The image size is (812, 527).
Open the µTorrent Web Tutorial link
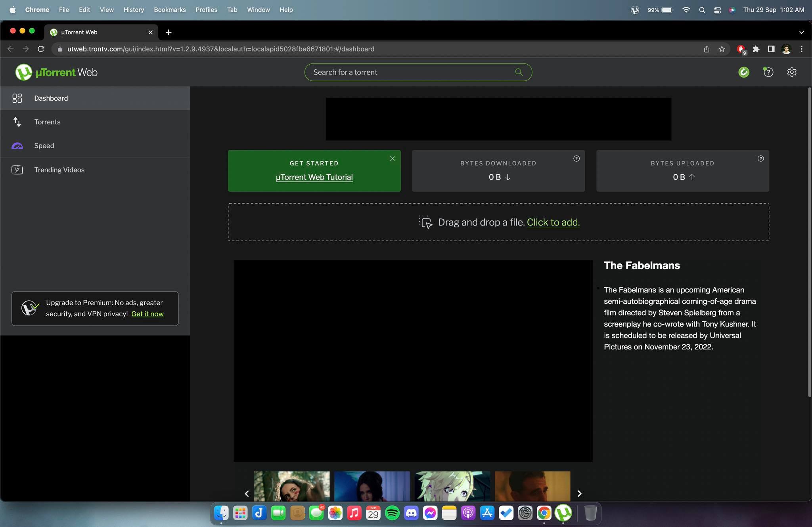pyautogui.click(x=314, y=177)
